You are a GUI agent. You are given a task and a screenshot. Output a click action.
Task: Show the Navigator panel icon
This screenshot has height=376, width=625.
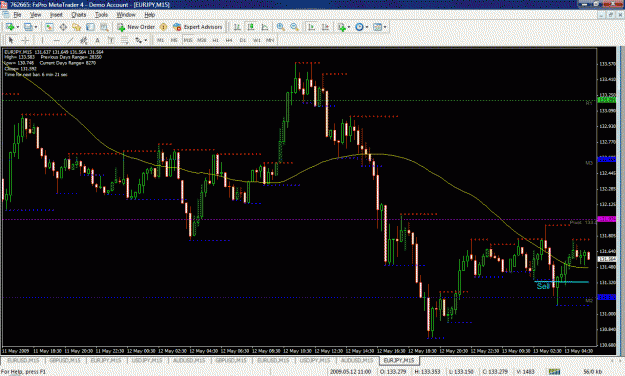click(x=77, y=27)
